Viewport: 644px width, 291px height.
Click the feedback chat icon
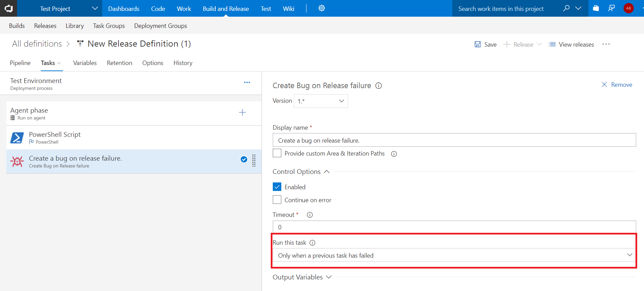coord(612,8)
